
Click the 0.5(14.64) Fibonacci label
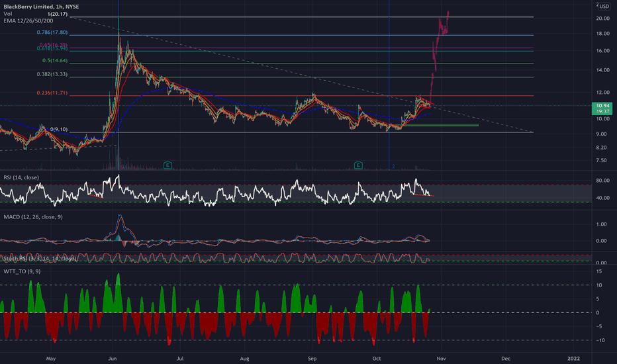coord(55,61)
